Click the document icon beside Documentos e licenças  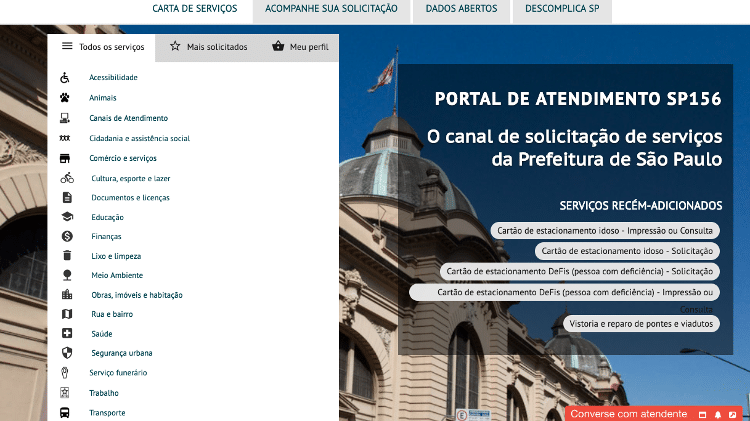pos(67,198)
